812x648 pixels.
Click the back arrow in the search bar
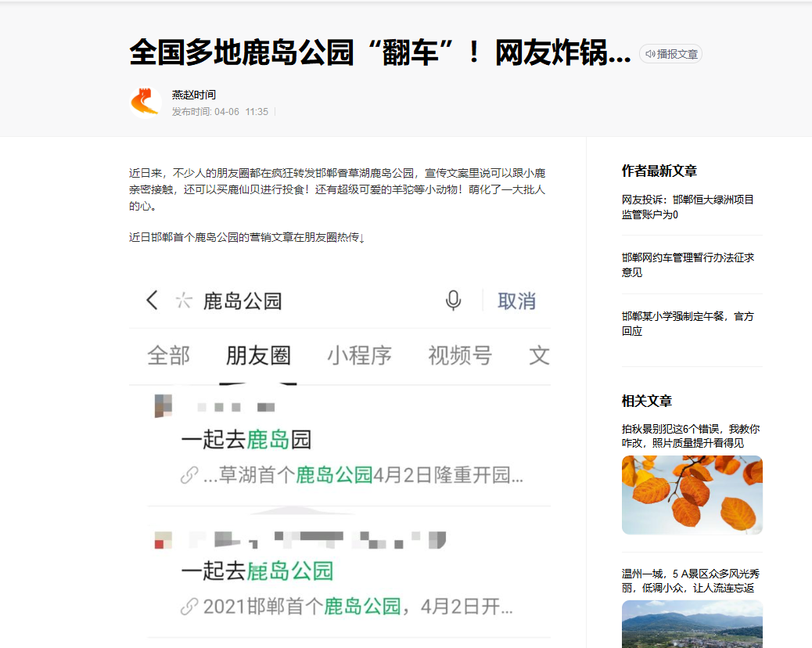coord(152,300)
